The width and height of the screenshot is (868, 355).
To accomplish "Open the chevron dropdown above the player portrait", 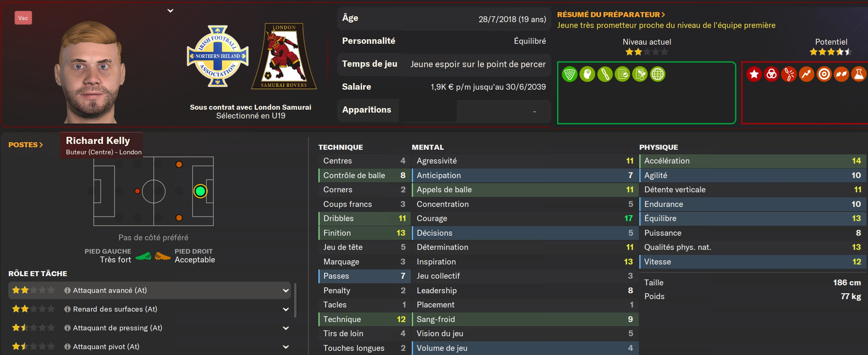I will point(170,11).
